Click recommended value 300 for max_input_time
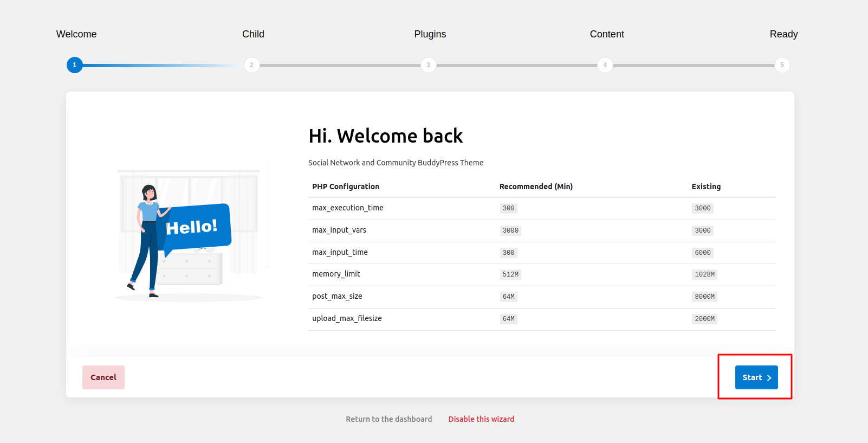This screenshot has height=443, width=868. tap(508, 253)
